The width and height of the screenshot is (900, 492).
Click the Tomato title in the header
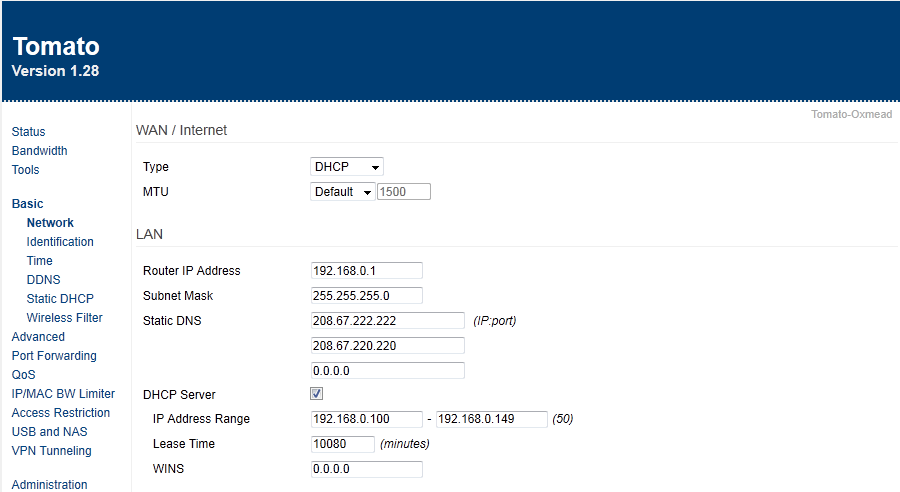point(56,46)
